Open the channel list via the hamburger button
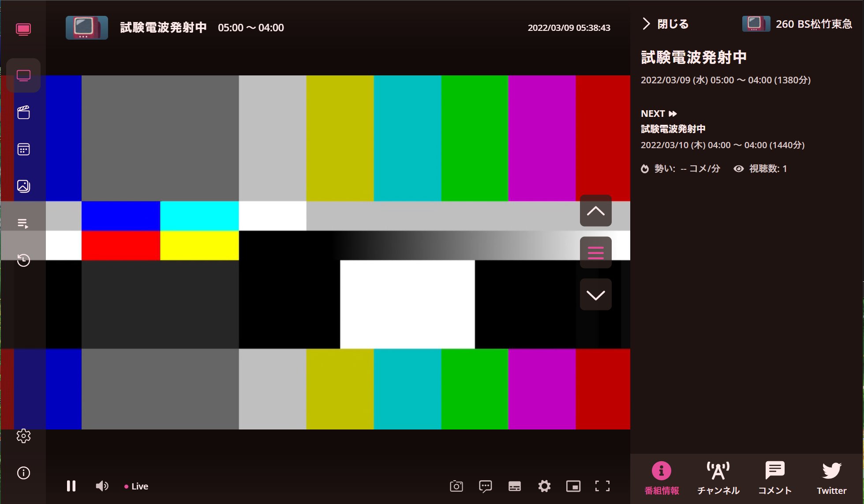This screenshot has height=504, width=864. pyautogui.click(x=595, y=252)
